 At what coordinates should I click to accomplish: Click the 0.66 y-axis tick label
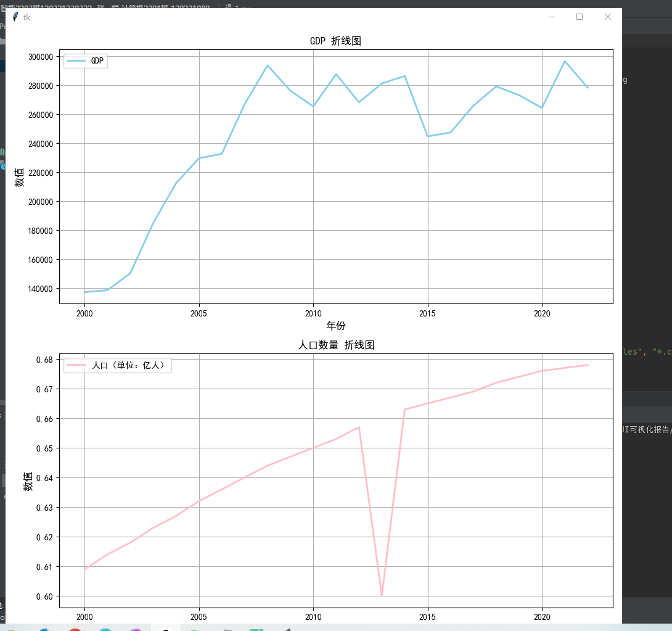point(44,419)
